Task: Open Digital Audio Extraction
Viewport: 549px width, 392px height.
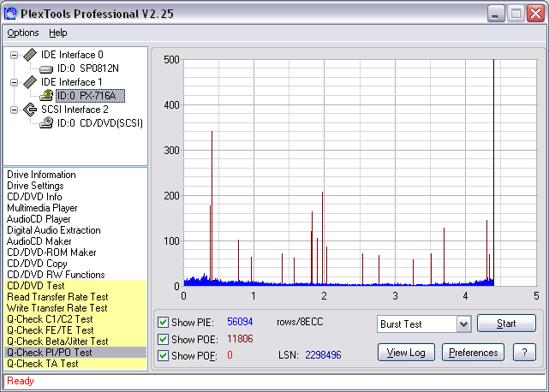Action: 54,230
